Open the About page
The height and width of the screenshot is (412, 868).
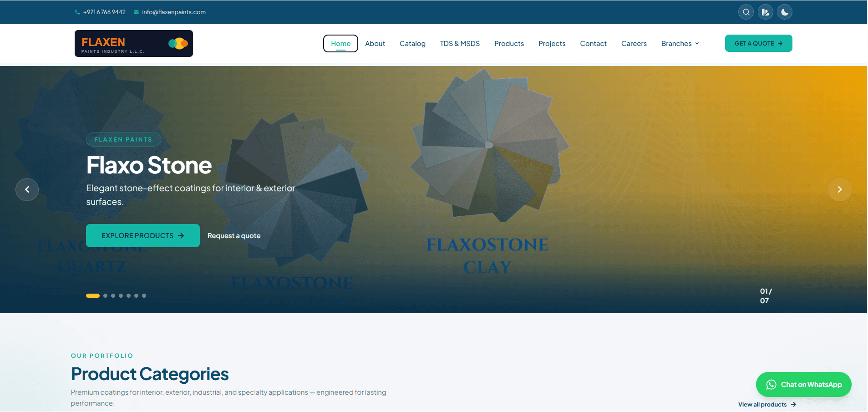[375, 44]
